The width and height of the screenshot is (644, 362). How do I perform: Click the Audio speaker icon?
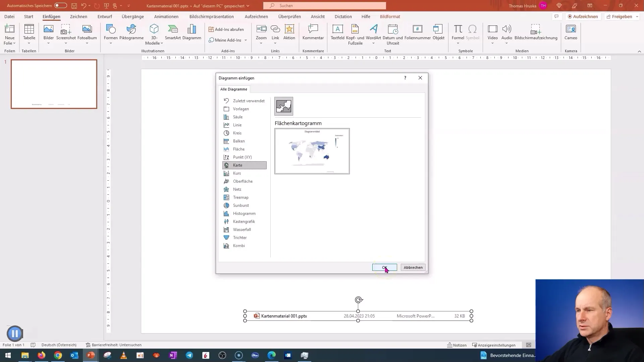pyautogui.click(x=506, y=29)
